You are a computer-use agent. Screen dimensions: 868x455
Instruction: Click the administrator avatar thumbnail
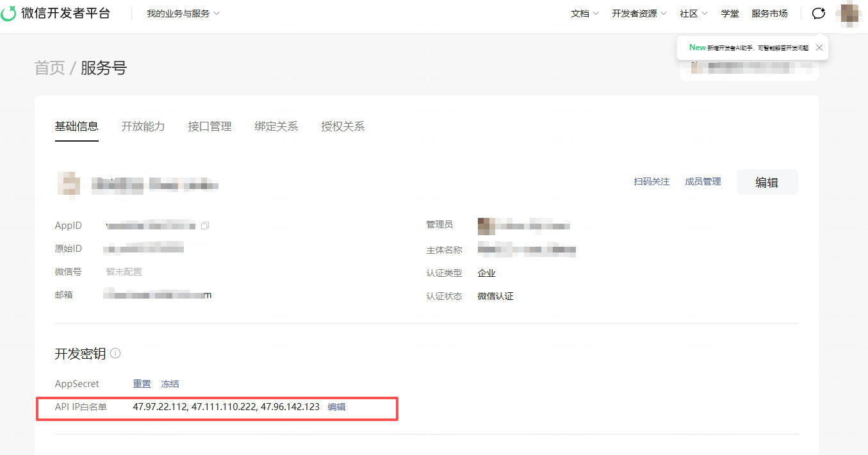point(486,226)
